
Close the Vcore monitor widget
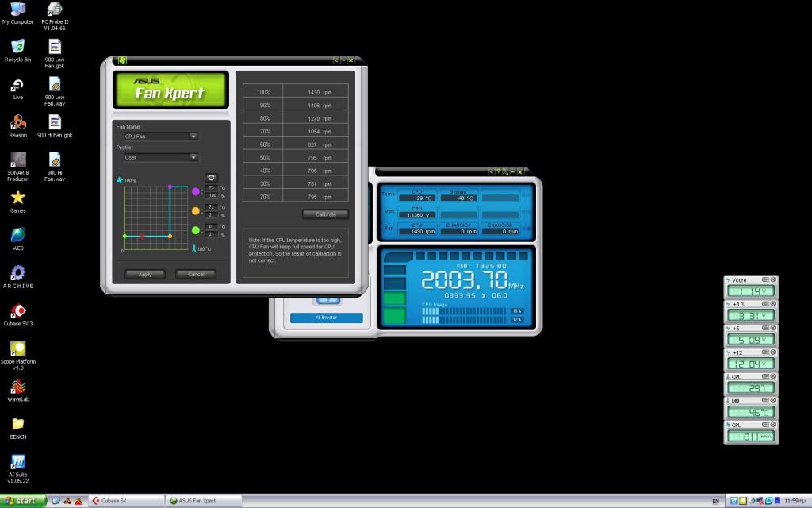[x=772, y=280]
